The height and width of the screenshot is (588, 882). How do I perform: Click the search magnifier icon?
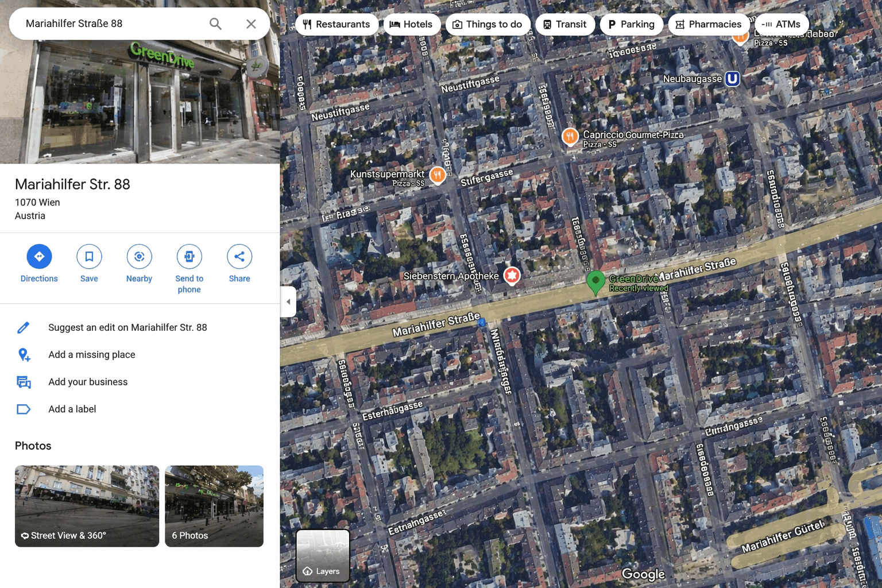[x=215, y=24]
